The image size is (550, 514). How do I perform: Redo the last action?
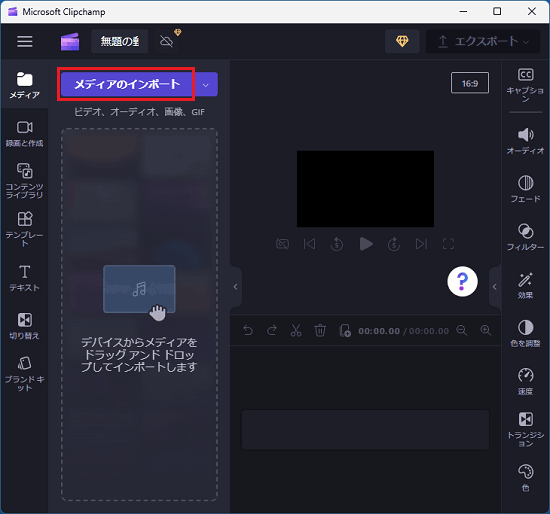272,331
